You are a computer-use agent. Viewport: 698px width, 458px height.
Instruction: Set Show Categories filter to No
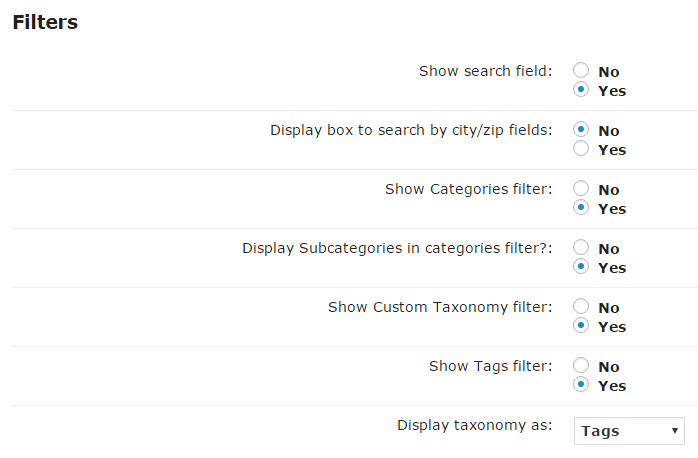click(x=580, y=188)
